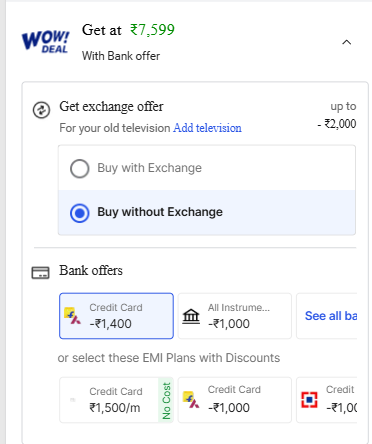
Task: Click the exchange offer circular arrows icon
Action: (x=41, y=110)
